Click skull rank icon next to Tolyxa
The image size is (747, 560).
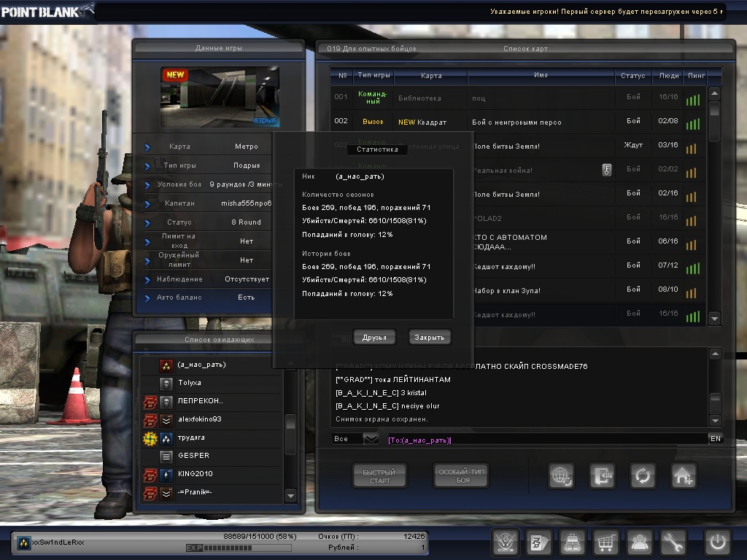pos(166,384)
